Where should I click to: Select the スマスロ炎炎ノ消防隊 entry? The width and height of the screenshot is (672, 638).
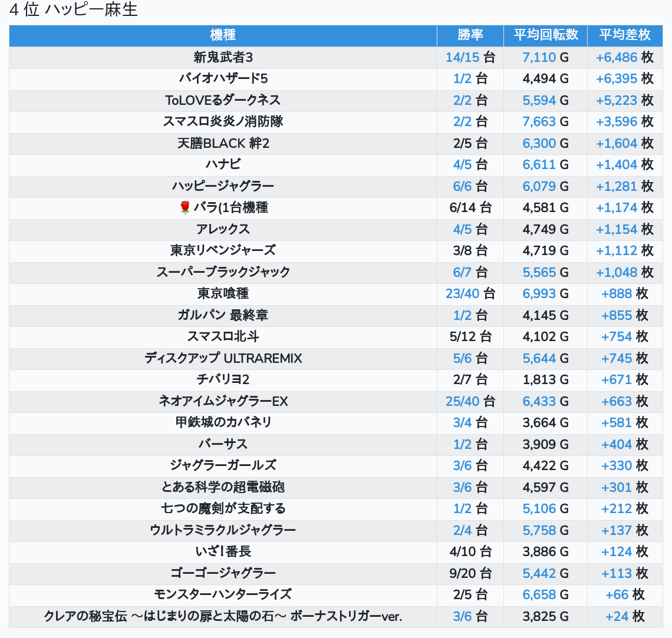coord(223,121)
